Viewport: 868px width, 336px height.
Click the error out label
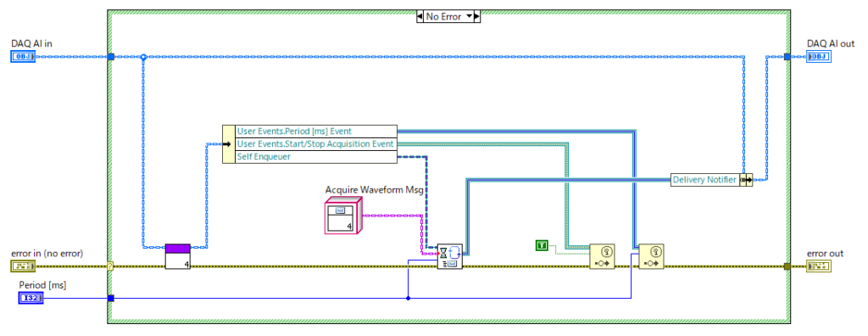(826, 254)
